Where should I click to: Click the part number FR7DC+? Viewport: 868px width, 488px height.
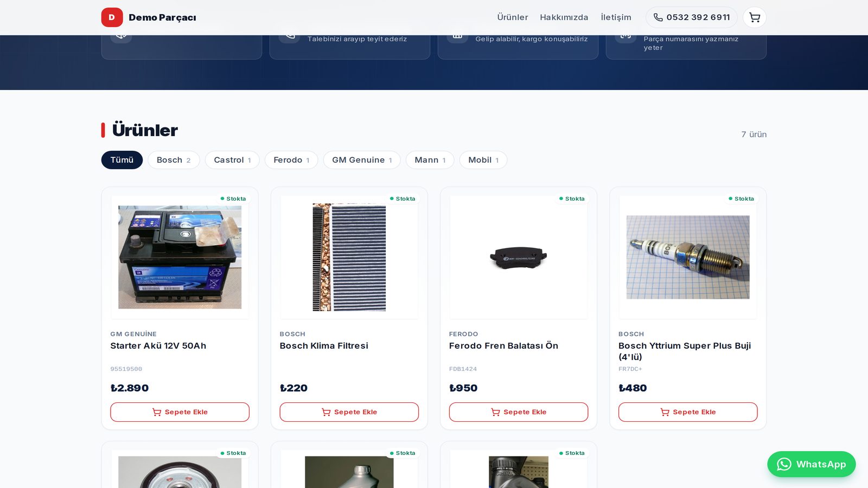point(630,369)
